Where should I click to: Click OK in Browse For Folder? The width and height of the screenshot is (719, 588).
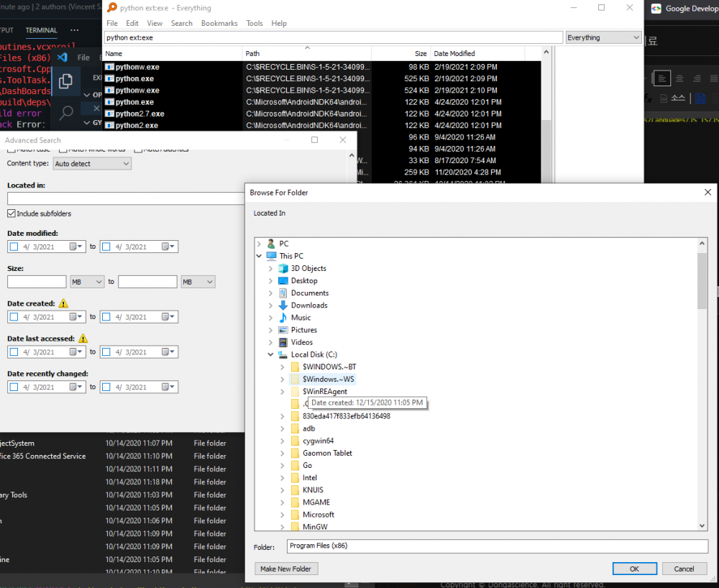pos(635,569)
